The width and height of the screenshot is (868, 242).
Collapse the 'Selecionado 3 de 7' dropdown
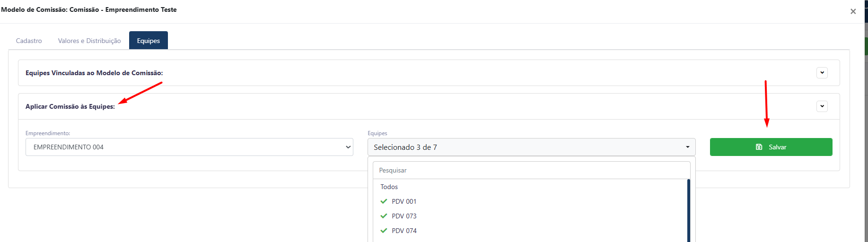pos(531,147)
